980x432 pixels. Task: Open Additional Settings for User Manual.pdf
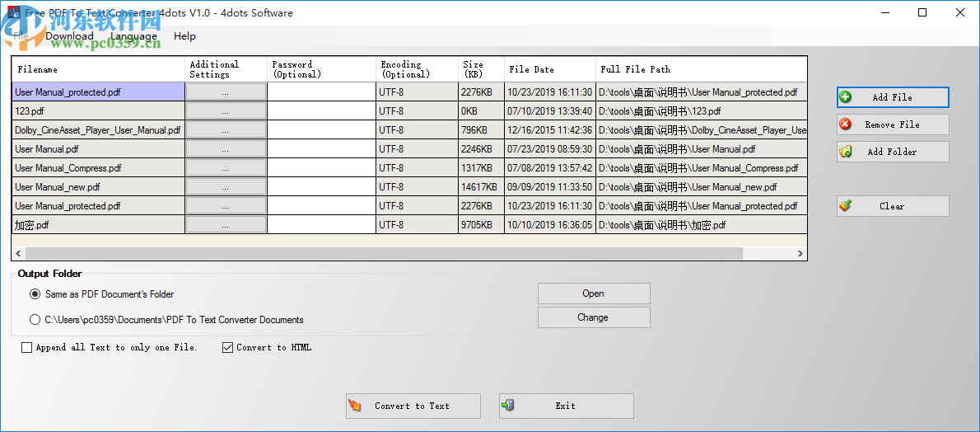click(226, 149)
